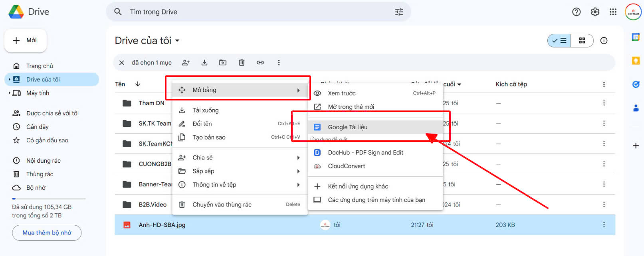Screen dimensions: 644x256
Task: Click the Mua thêm bộ nhớ button
Action: (x=47, y=233)
